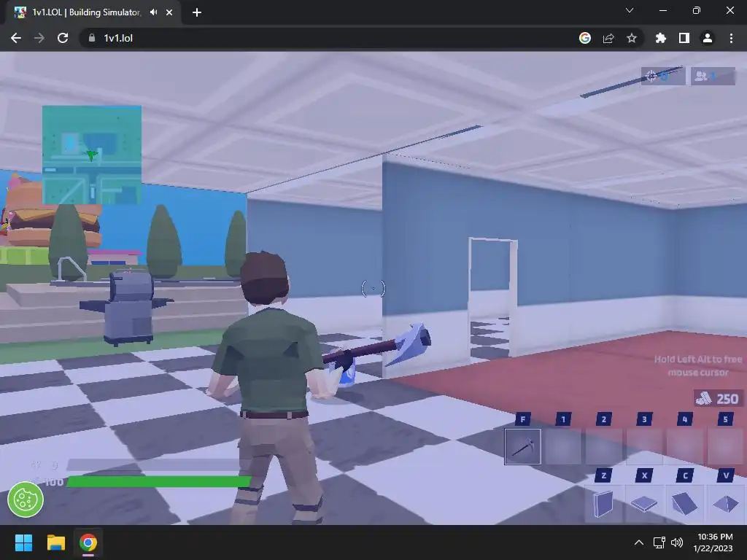Go back to previous page

coord(16,38)
